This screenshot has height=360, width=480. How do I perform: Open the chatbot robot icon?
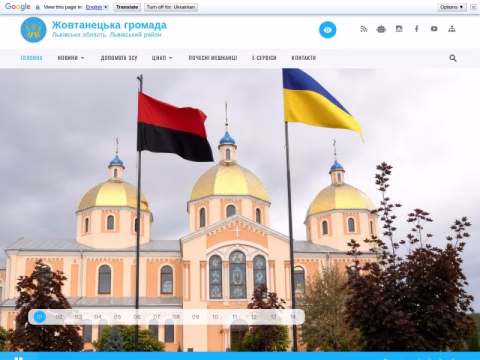381,29
